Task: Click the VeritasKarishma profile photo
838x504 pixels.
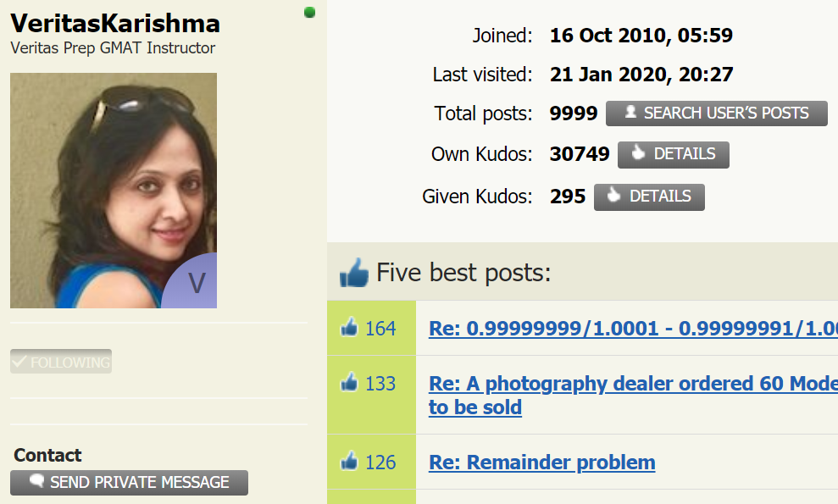Action: [114, 191]
